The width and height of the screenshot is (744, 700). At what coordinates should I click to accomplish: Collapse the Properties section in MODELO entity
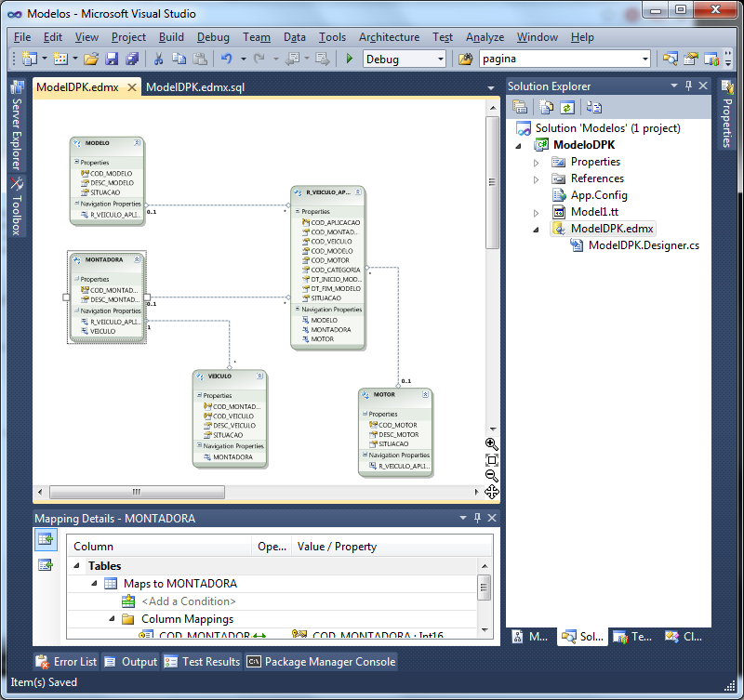[75, 161]
